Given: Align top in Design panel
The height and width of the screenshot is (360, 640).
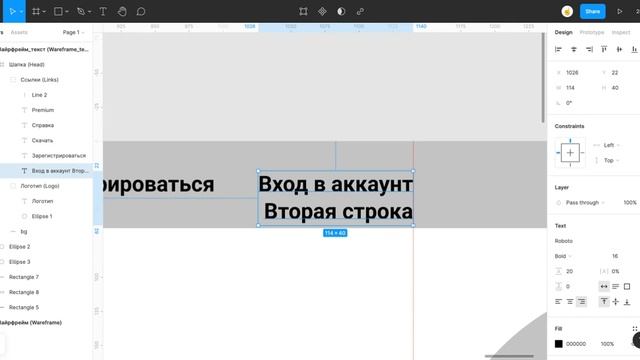Looking at the screenshot, I should pos(604,49).
